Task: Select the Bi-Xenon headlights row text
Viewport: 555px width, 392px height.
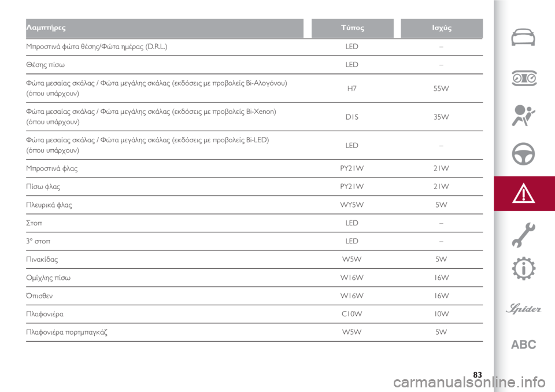Action: coord(151,117)
